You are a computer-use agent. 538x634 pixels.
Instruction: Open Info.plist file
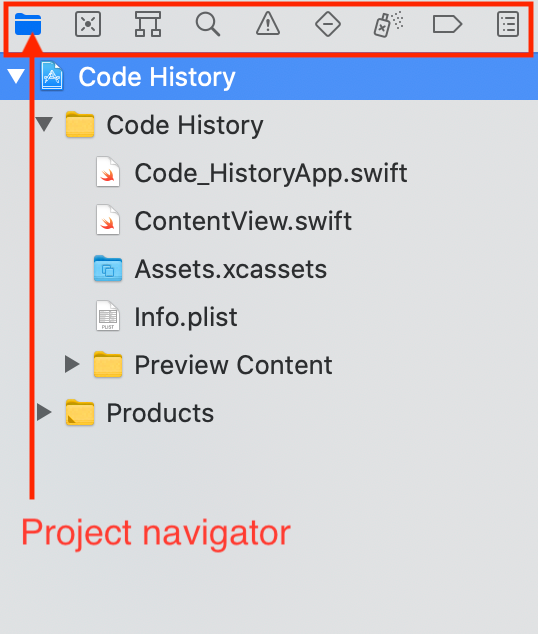186,317
